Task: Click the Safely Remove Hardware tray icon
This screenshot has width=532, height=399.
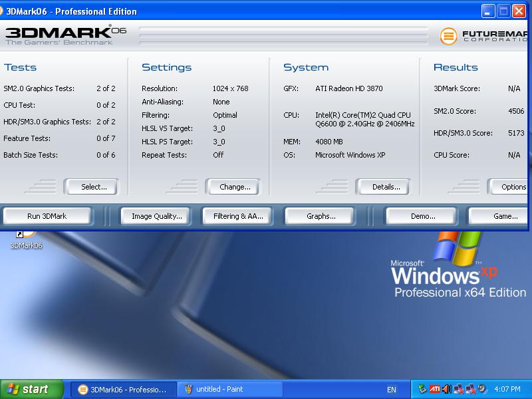Action: [422, 389]
